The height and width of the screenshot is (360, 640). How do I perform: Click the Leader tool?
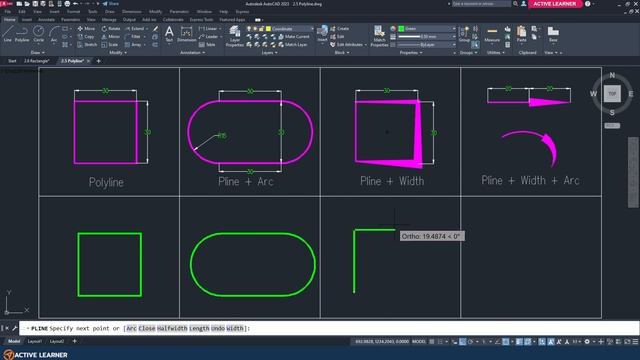coord(208,37)
